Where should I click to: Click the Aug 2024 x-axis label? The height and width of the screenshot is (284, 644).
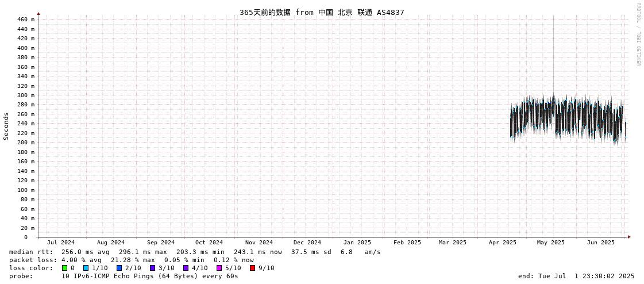tap(110, 243)
